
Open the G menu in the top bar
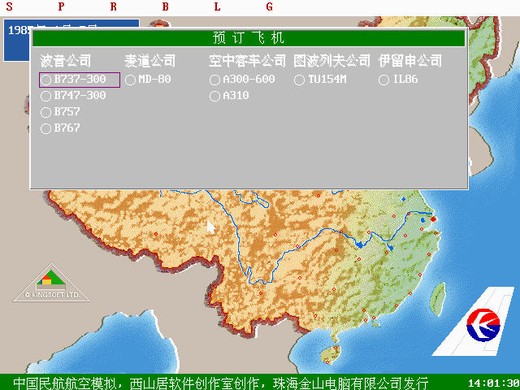click(269, 6)
